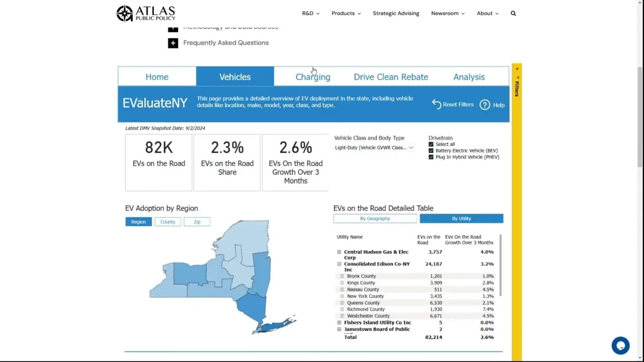The image size is (644, 362).
Task: Open the Vehicle Class and Body Type dropdown
Action: coord(374,147)
